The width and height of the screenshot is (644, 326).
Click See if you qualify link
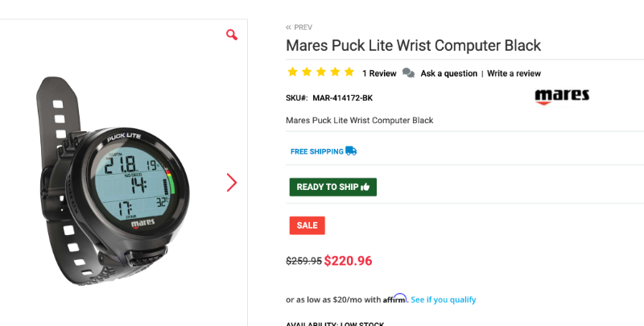point(444,299)
